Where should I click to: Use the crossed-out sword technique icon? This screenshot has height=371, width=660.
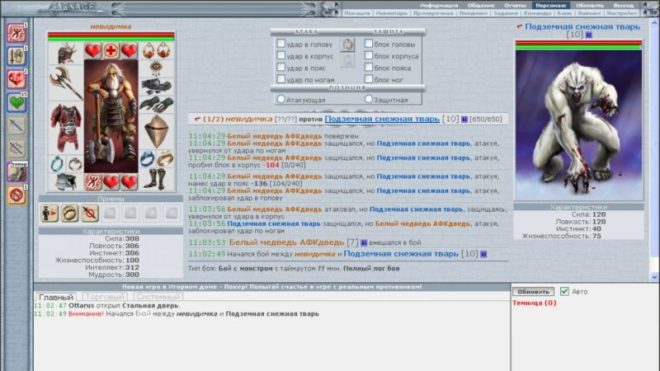90,213
